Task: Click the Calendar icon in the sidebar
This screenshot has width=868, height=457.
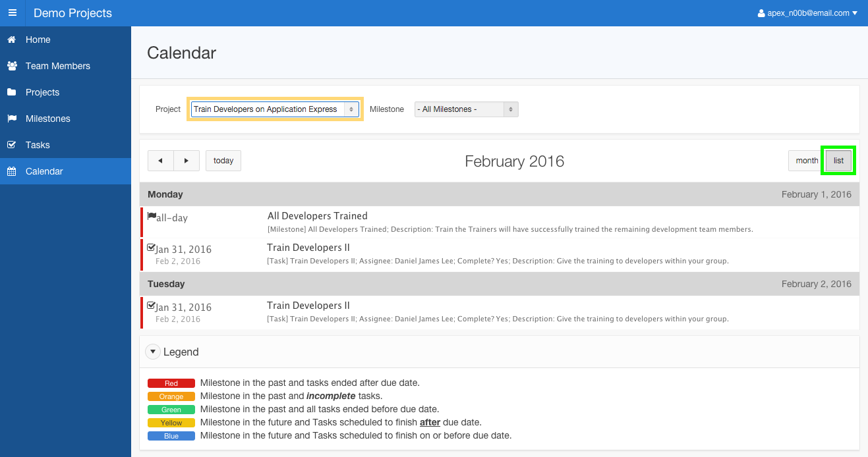Action: click(11, 171)
